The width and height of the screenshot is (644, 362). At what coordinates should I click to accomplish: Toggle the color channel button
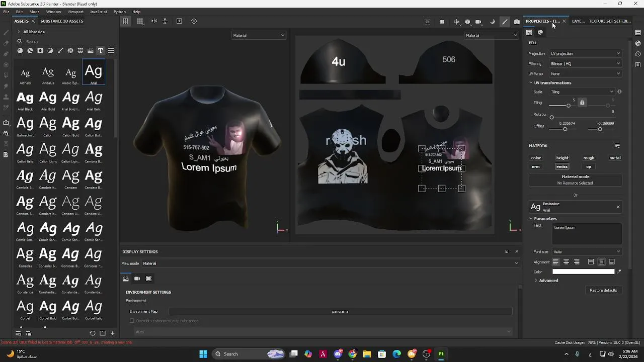click(x=536, y=158)
